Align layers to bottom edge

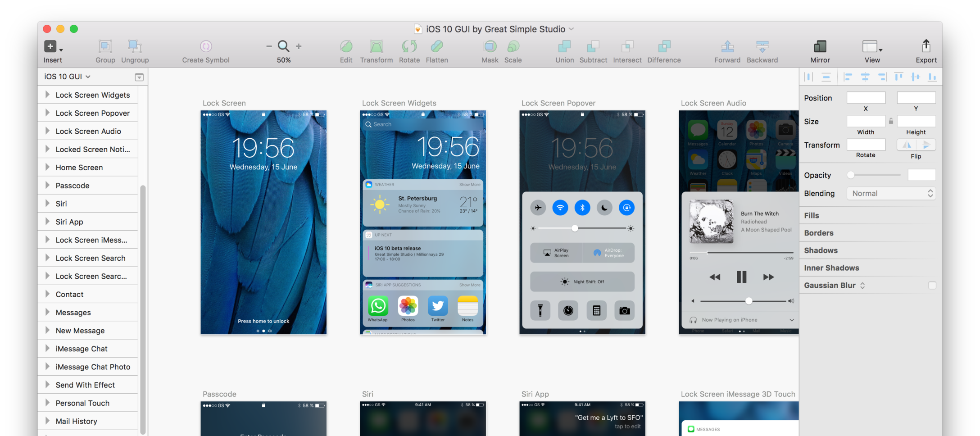(932, 77)
